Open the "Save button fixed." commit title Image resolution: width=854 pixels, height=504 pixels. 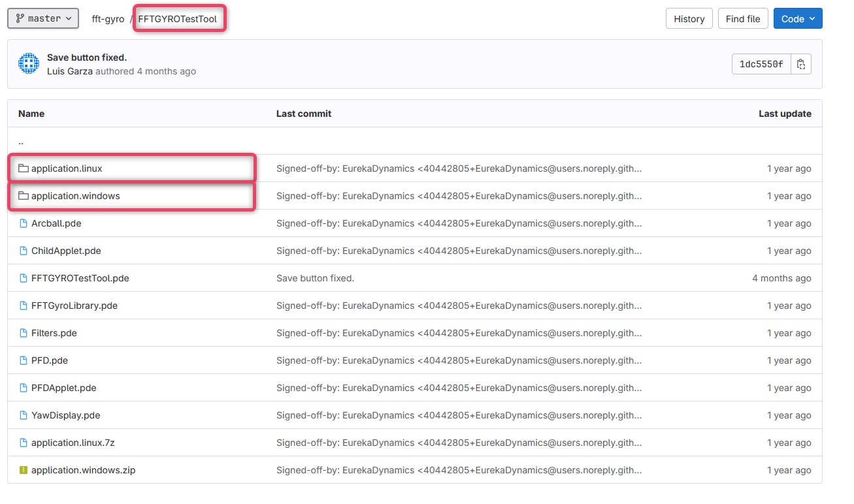click(87, 57)
